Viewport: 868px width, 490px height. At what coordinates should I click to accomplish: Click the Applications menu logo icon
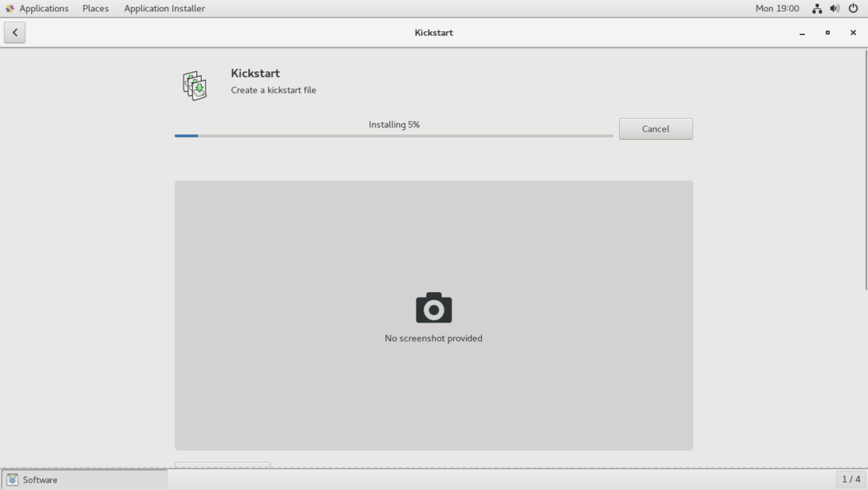pos(10,8)
